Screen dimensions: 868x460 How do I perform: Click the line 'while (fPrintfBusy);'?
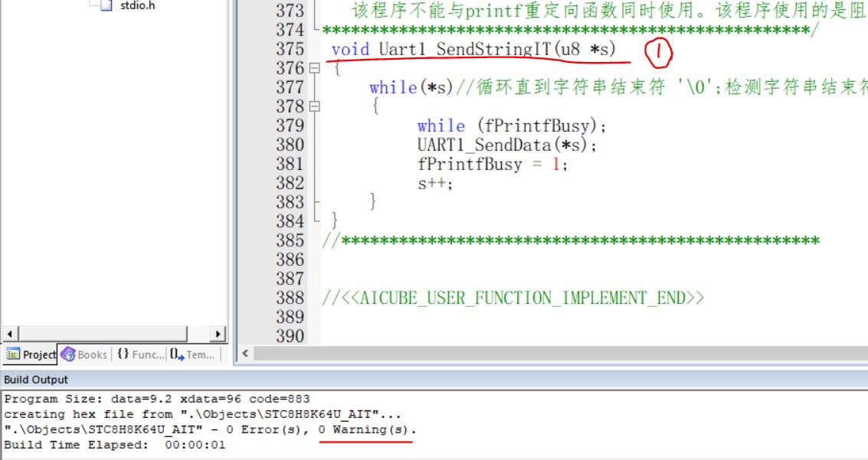[x=512, y=126]
